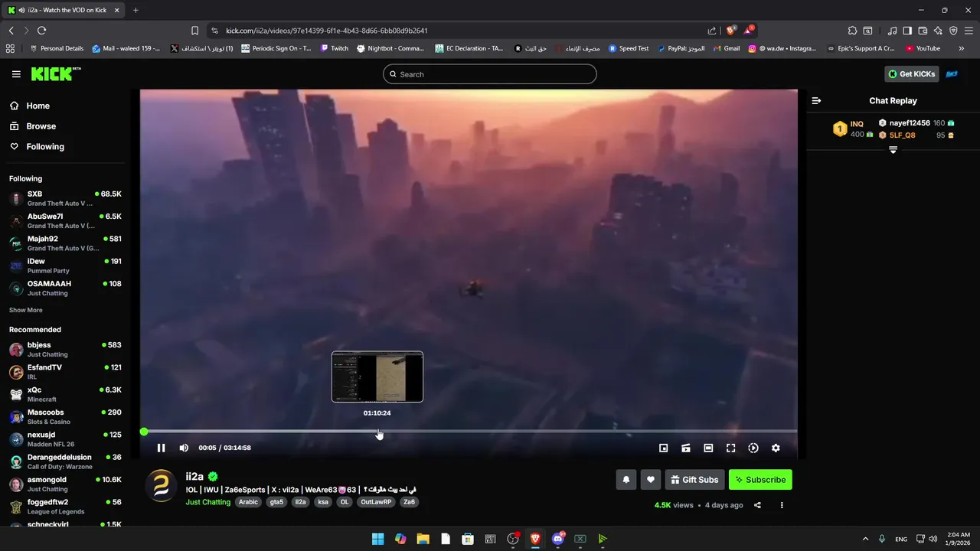This screenshot has height=551, width=980.
Task: Collapse the Chat Replay panel
Action: pyautogui.click(x=816, y=100)
